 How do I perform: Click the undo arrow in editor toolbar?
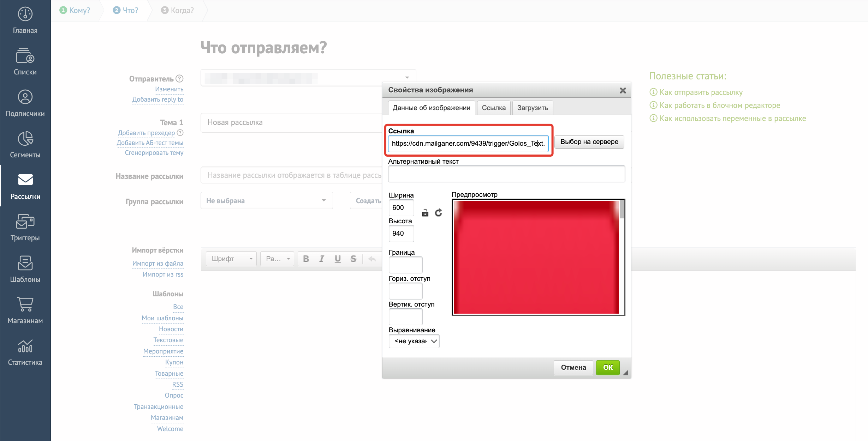tap(372, 259)
